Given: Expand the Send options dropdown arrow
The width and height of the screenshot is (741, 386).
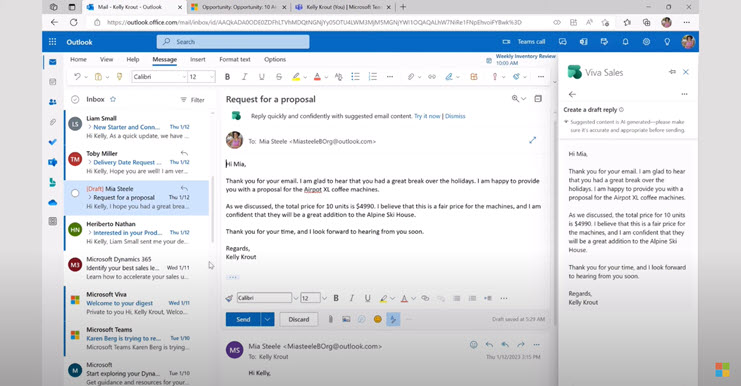Looking at the screenshot, I should pyautogui.click(x=267, y=319).
